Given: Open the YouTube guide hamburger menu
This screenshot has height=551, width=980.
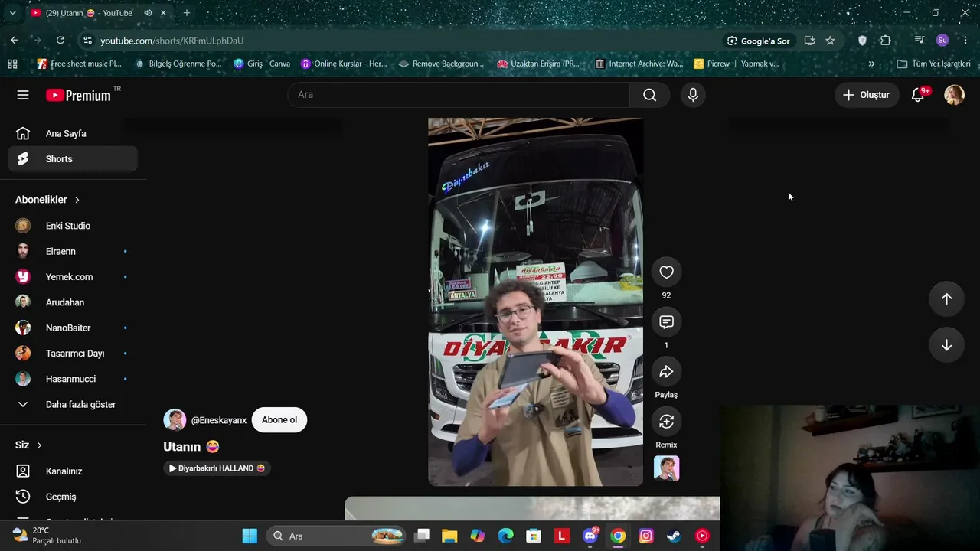Looking at the screenshot, I should (23, 95).
